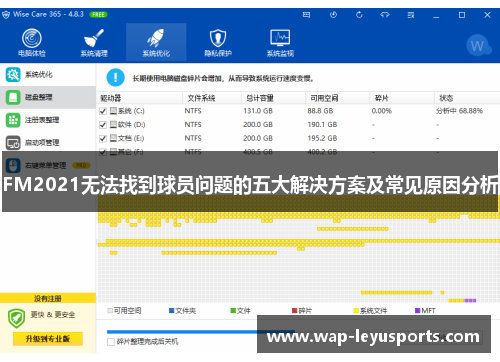Open 启动项管理 in the left sidebar
The image size is (500, 362).
(x=48, y=143)
